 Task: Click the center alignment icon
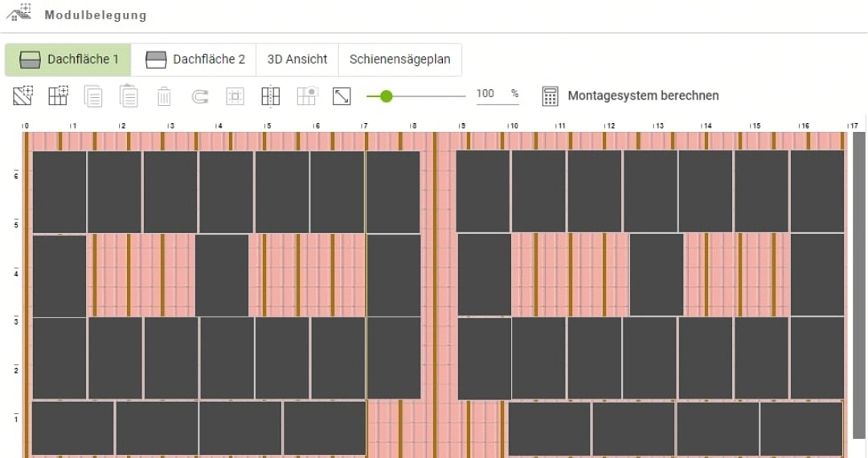[x=235, y=96]
